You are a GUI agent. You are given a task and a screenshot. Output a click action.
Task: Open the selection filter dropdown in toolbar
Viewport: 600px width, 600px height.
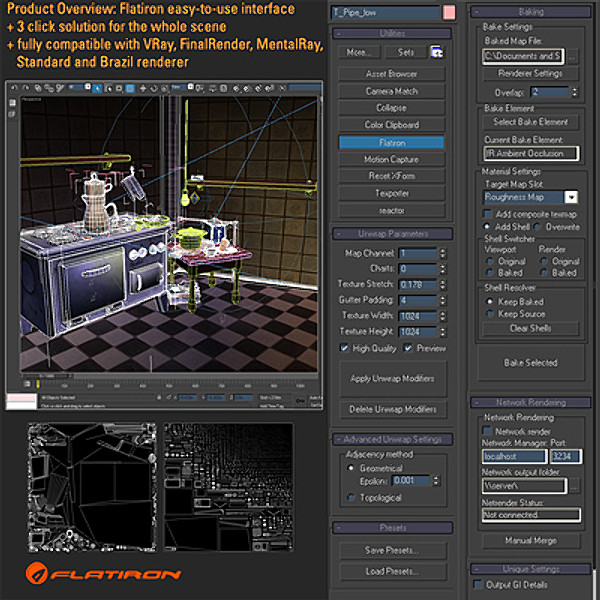tap(88, 88)
